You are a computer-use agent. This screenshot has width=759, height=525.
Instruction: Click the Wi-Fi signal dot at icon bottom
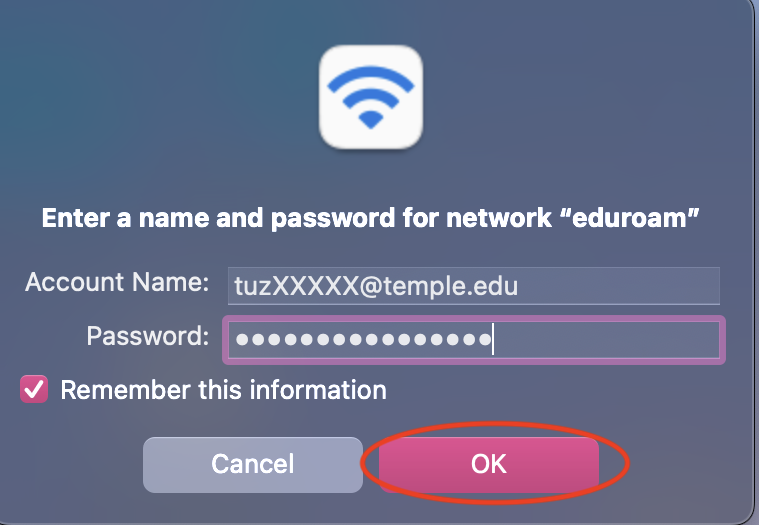[x=372, y=120]
